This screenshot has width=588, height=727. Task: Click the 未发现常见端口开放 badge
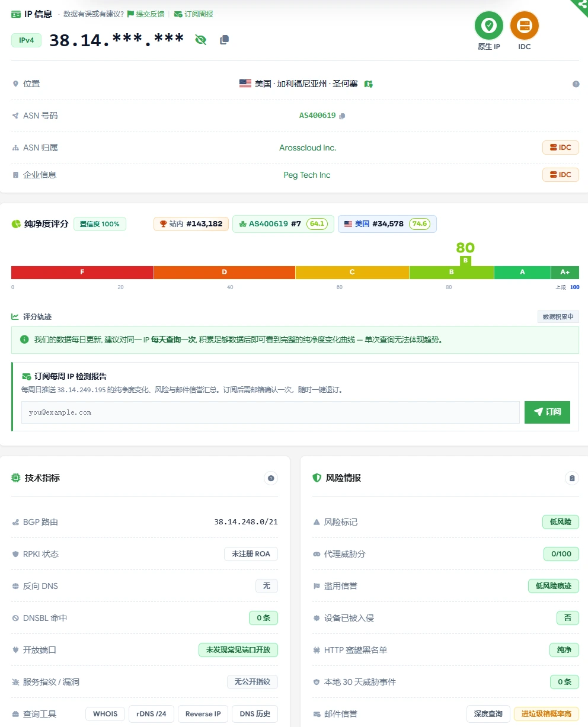[238, 650]
